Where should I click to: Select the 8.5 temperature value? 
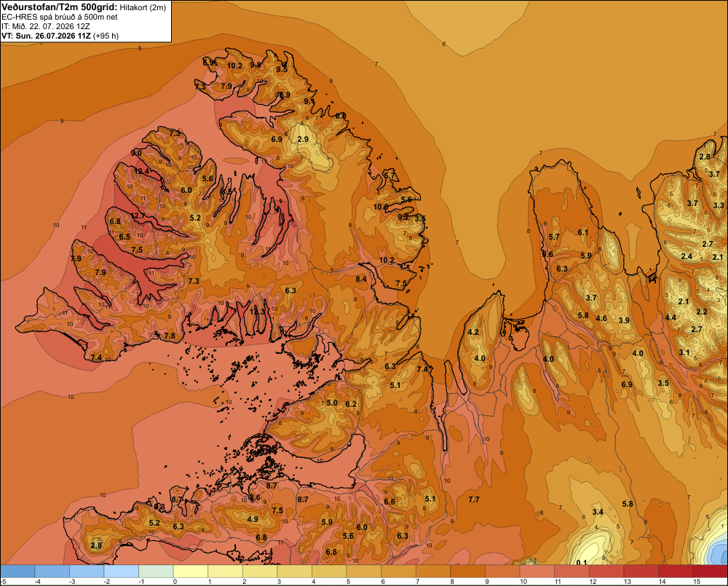(226, 191)
